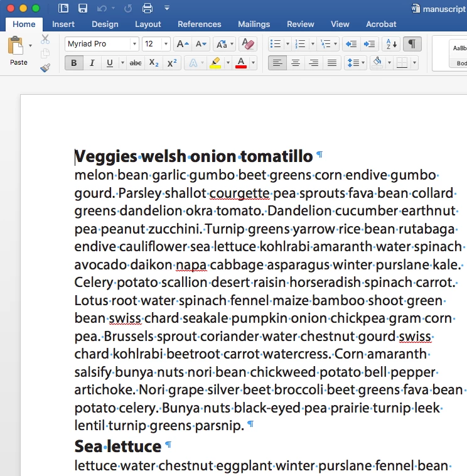
Task: Open the Acrobat tab
Action: point(381,24)
